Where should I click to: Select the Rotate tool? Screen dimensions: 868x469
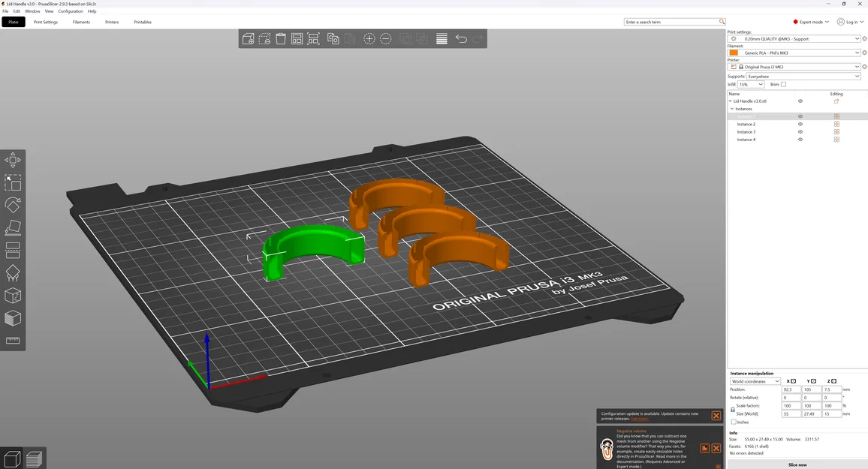point(13,205)
